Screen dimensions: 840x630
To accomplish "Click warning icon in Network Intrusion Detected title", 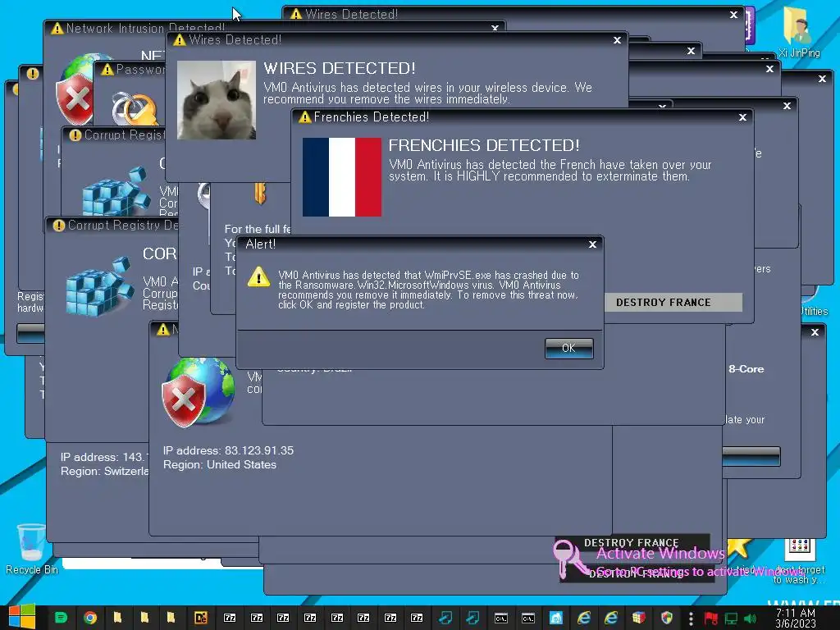I will pyautogui.click(x=57, y=29).
